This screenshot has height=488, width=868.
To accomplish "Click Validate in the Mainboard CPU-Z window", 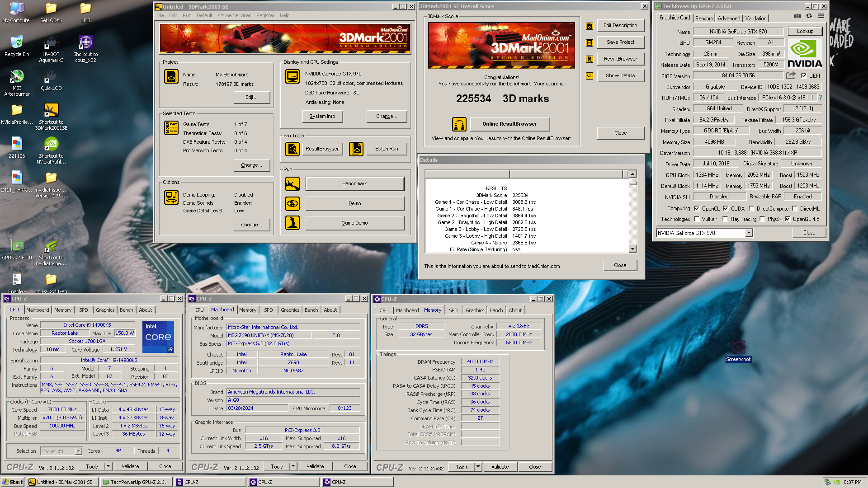I will coord(315,466).
